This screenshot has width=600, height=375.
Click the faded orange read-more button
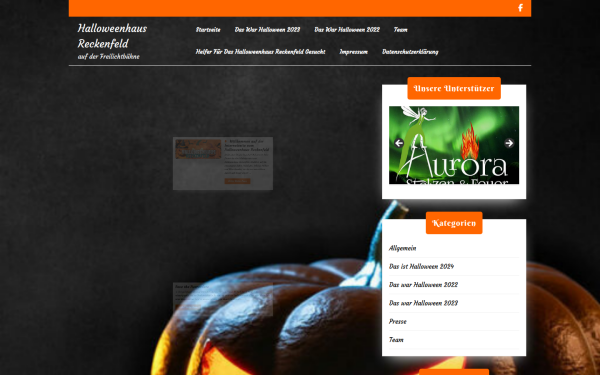237,181
